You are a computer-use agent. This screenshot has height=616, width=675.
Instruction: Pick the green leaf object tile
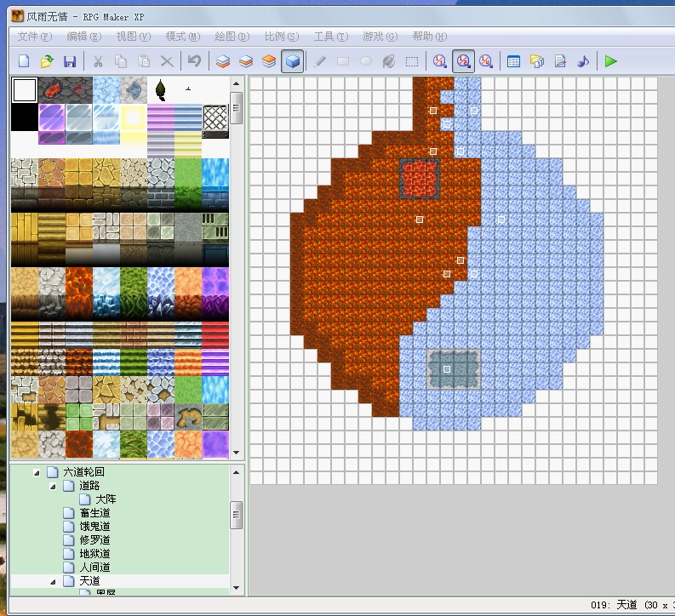(x=161, y=90)
